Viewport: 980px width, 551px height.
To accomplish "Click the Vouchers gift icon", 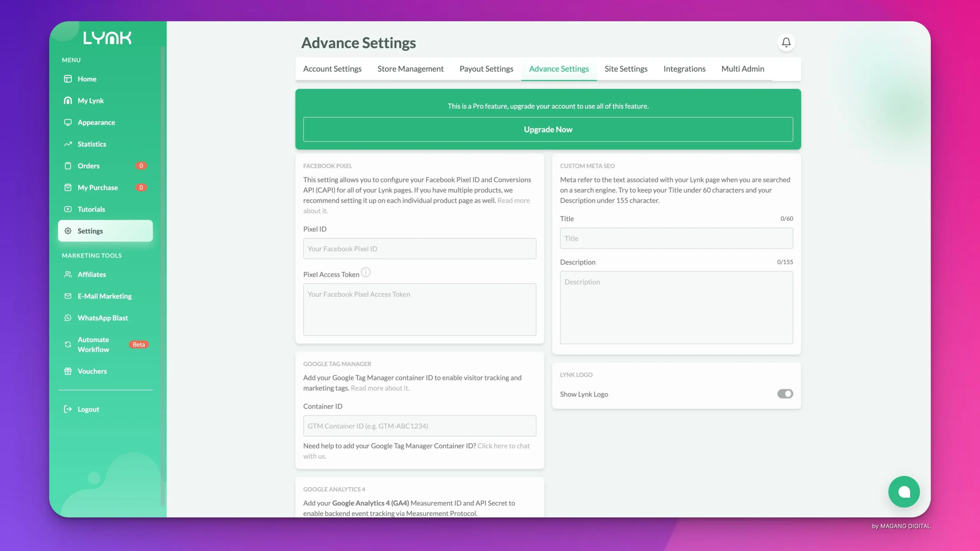I will 68,371.
